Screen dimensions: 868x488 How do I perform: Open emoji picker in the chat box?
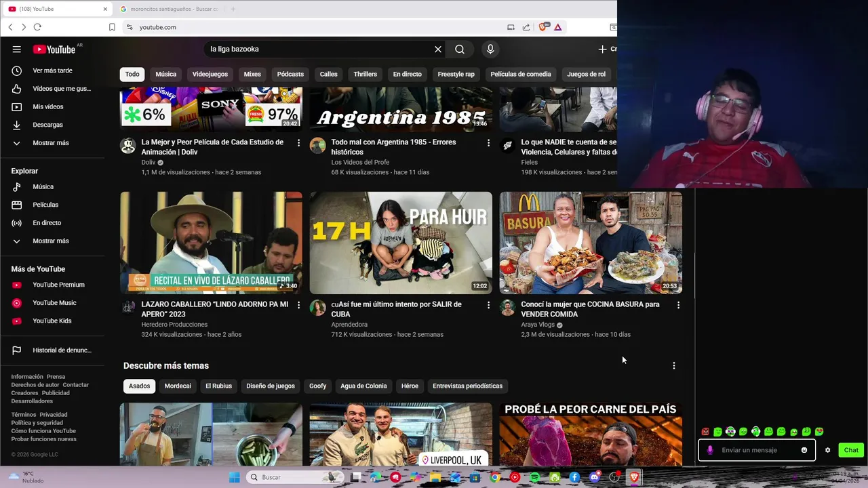click(x=804, y=450)
